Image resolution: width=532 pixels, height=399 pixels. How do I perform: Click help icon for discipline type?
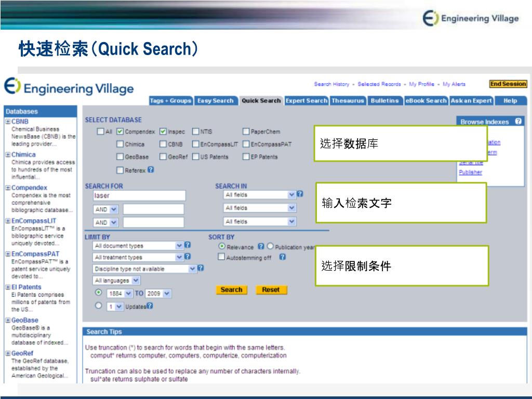pos(201,268)
